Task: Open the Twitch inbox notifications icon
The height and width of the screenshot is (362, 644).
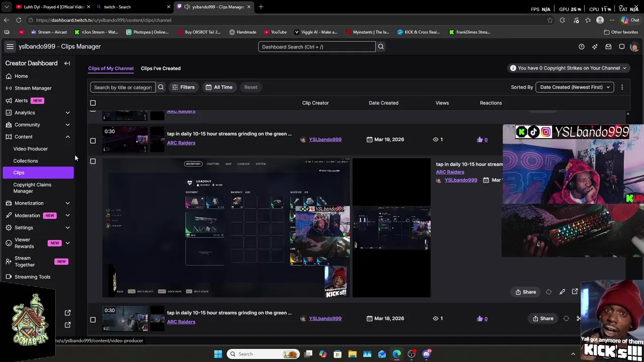Action: coord(608,47)
